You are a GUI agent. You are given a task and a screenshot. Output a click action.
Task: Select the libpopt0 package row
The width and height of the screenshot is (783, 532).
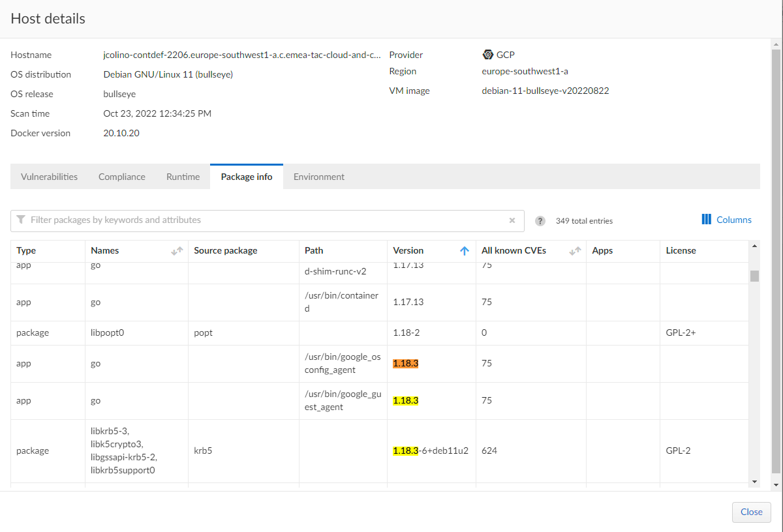(x=108, y=332)
